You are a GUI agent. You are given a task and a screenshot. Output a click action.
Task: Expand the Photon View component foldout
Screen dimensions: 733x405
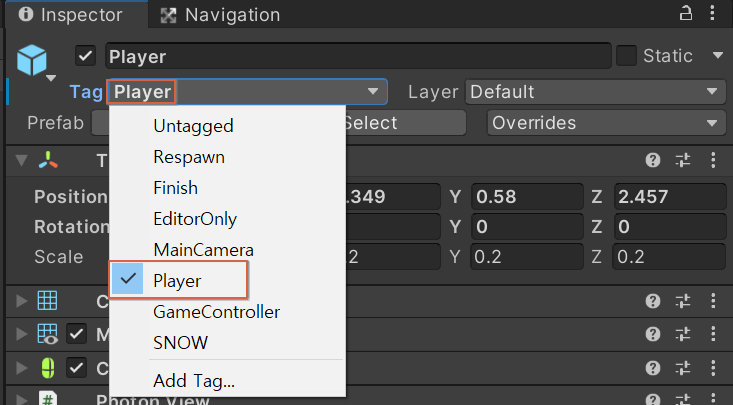point(21,400)
